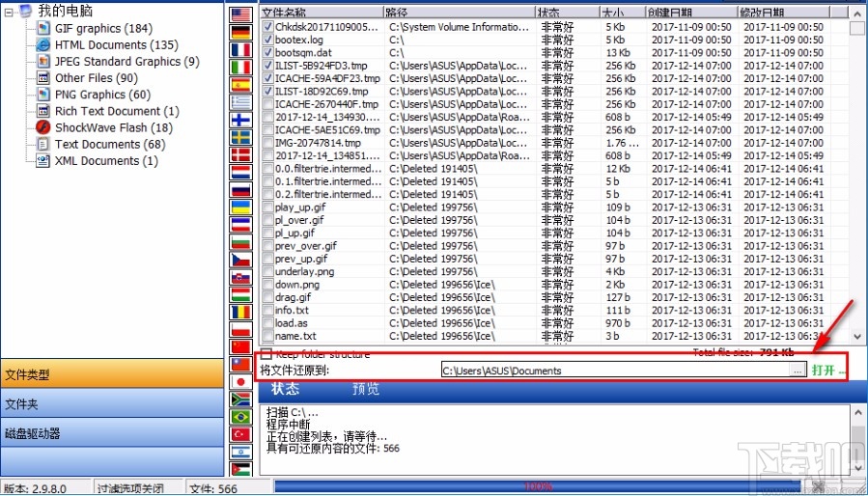Check the ICACHE-2670440F.tmp checkbox
This screenshot has width=868, height=496.
[x=267, y=104]
